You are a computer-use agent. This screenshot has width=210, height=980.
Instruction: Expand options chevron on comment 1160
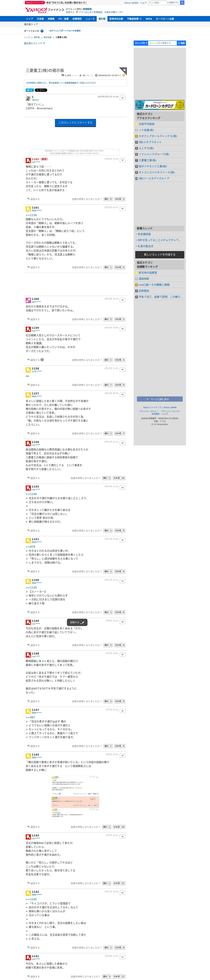coord(122,300)
